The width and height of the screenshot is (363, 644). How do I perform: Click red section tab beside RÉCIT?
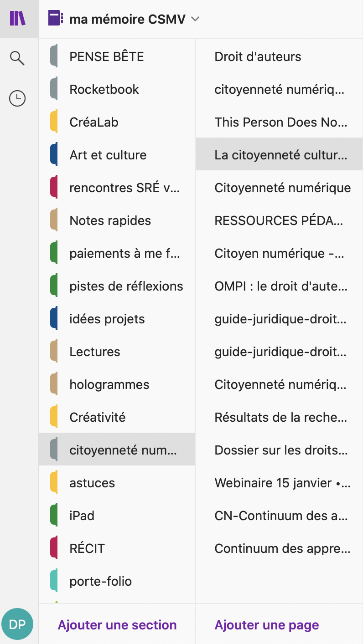[54, 548]
